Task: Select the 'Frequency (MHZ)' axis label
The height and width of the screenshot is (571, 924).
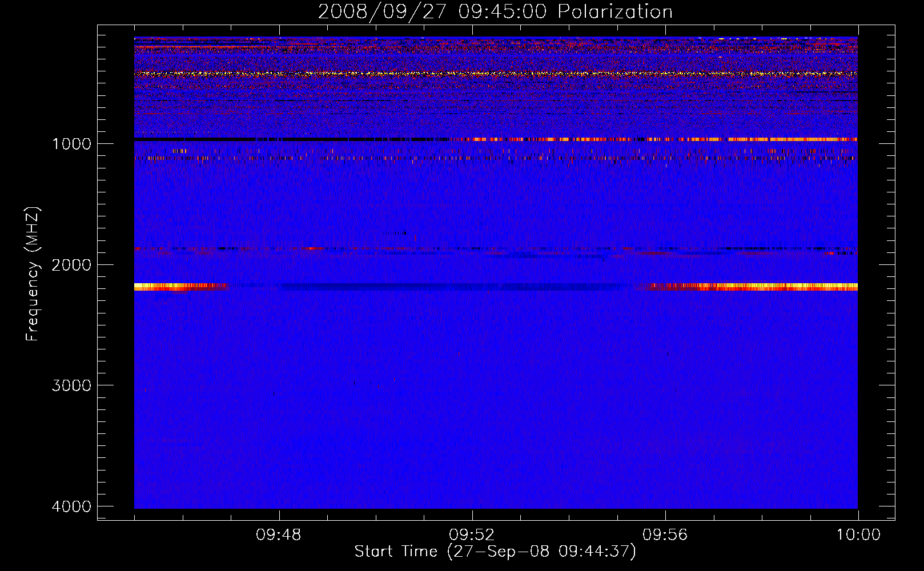Action: 33,274
